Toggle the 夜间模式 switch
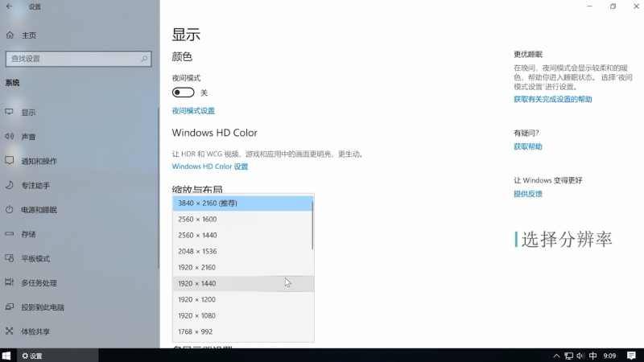This screenshot has height=362, width=644. coord(184,93)
